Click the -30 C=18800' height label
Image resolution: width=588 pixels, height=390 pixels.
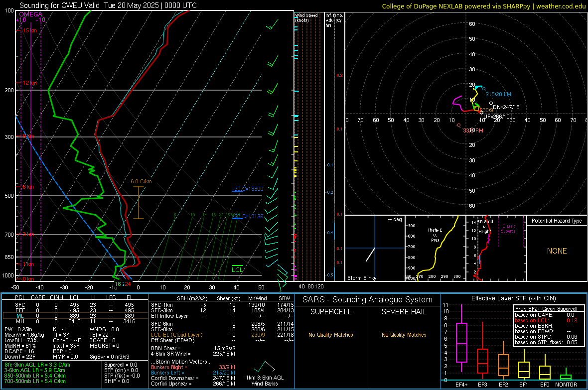pyautogui.click(x=248, y=189)
